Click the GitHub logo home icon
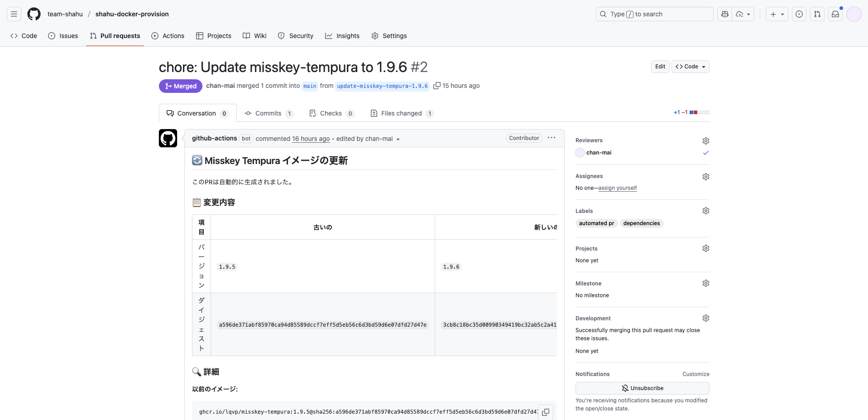 click(x=34, y=14)
